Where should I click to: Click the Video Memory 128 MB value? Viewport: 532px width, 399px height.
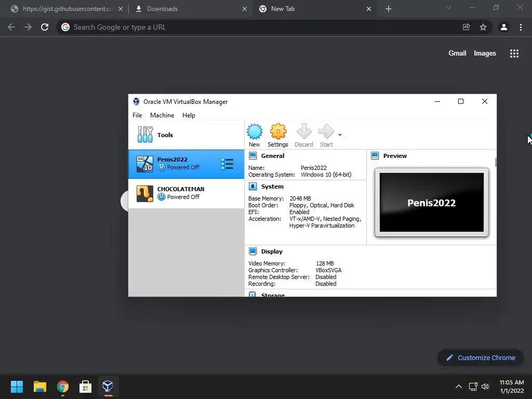point(325,263)
